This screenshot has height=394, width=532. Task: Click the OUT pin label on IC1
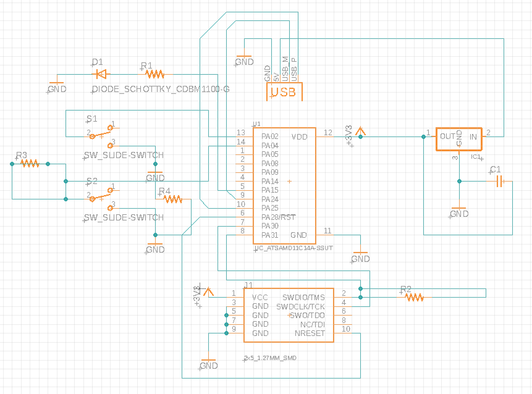[x=447, y=136]
